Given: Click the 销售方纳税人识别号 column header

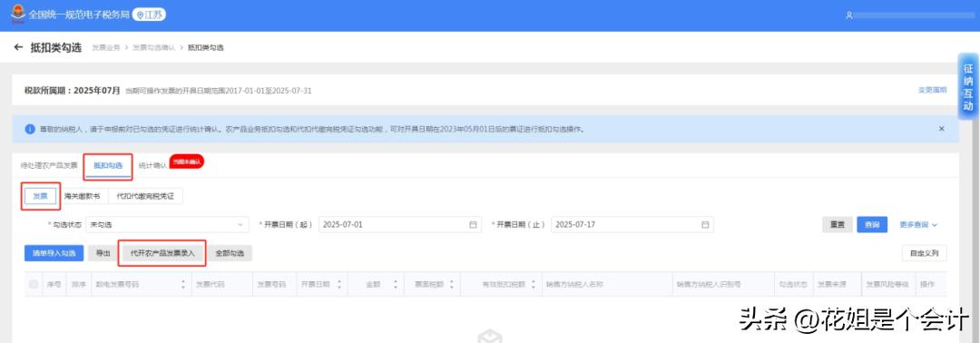Looking at the screenshot, I should [x=709, y=284].
